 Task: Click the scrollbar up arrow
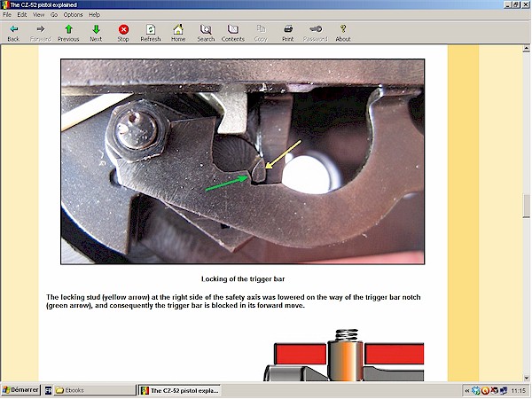(x=526, y=49)
